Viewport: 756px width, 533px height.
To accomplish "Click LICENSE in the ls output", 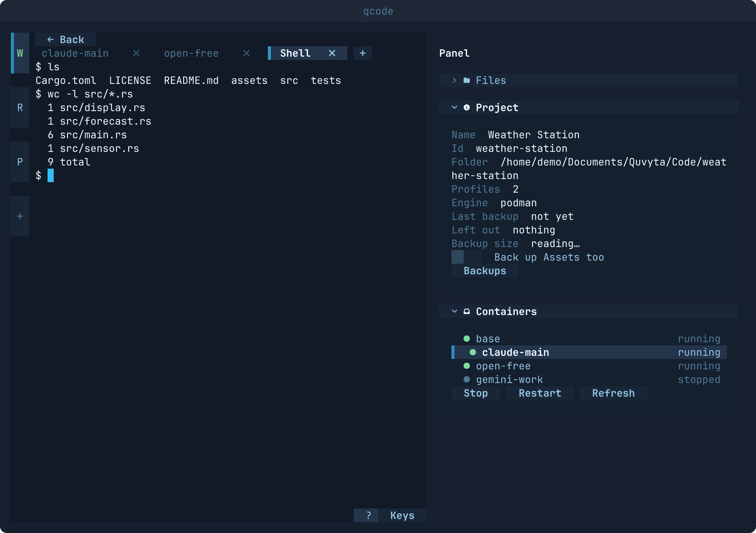I will tap(130, 80).
